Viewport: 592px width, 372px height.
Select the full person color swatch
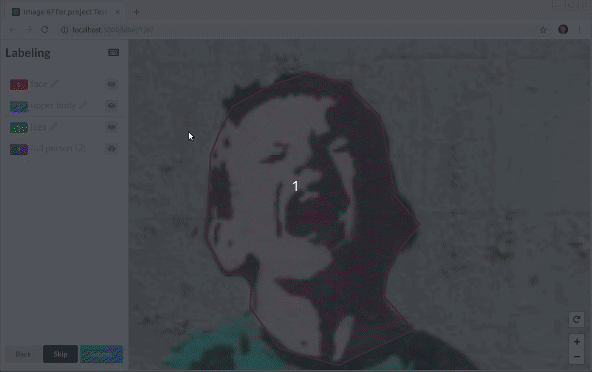[19, 149]
